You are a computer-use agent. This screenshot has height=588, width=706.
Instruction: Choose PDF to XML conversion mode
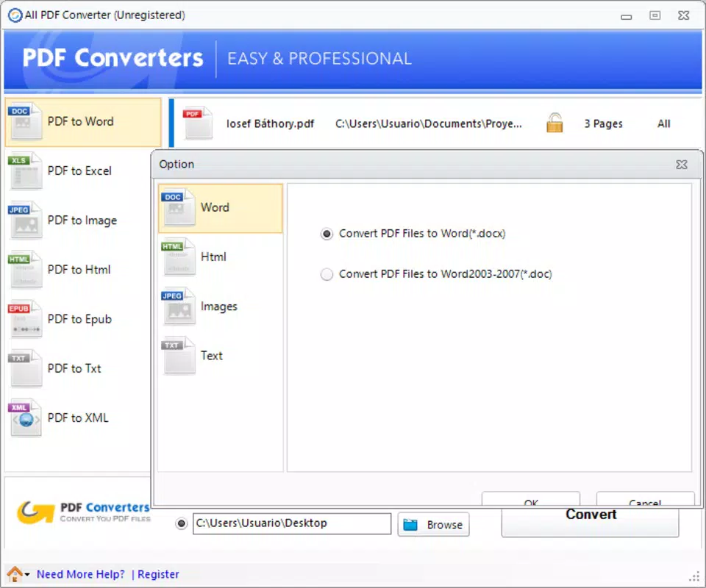pos(77,418)
